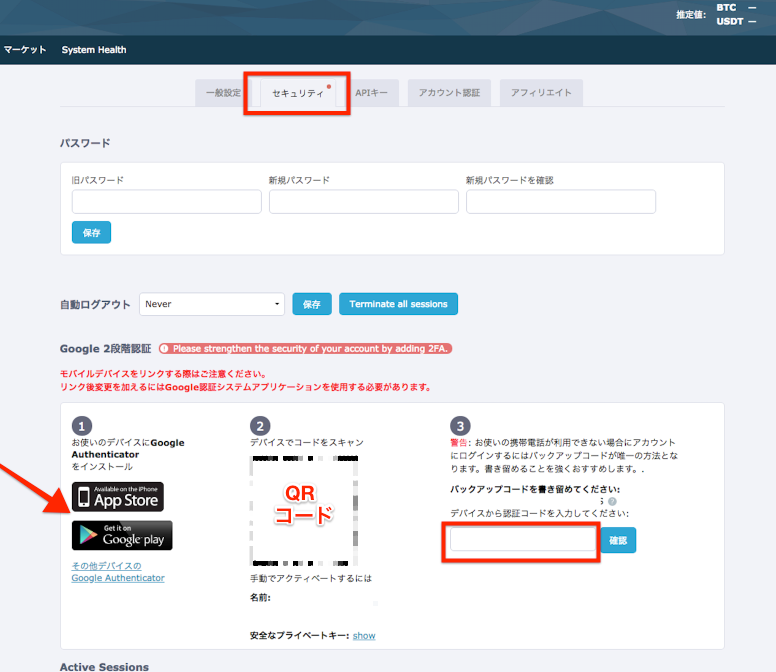
Task: Open System Health in the navigation bar
Action: tap(94, 49)
